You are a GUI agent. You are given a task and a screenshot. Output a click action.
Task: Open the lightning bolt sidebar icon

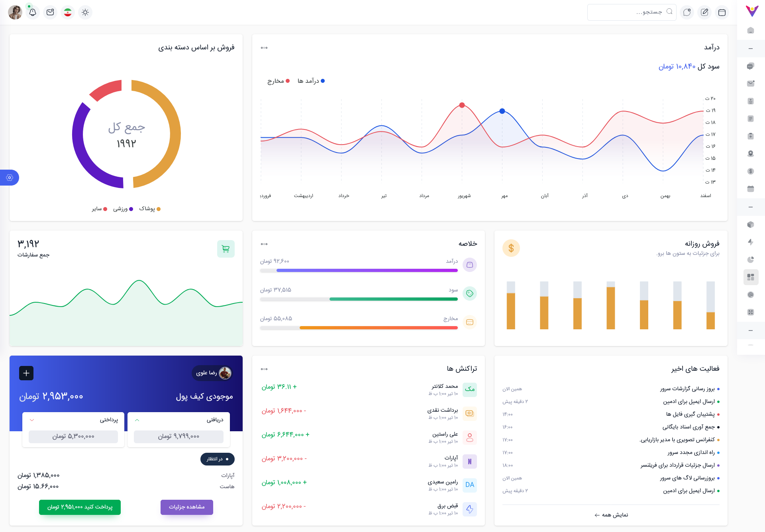(751, 242)
